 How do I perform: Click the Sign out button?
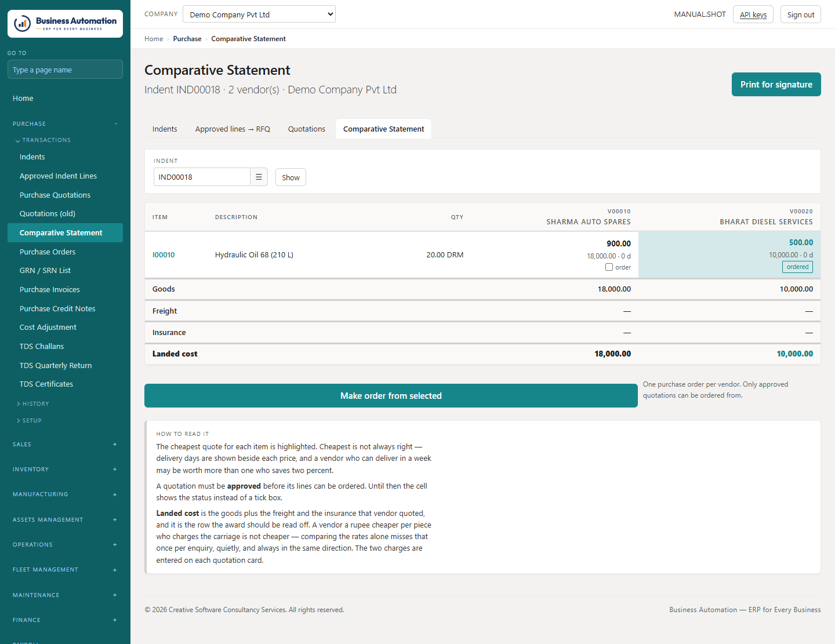801,14
